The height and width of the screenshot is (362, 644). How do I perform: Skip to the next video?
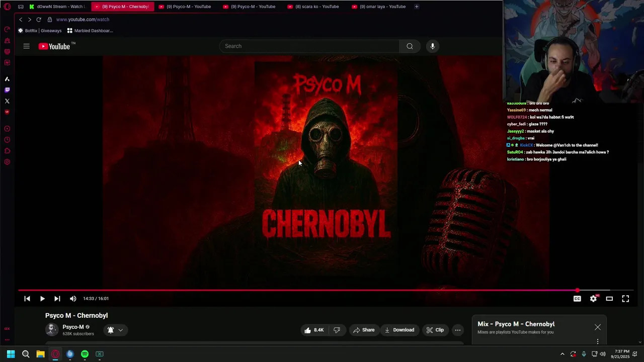57,299
